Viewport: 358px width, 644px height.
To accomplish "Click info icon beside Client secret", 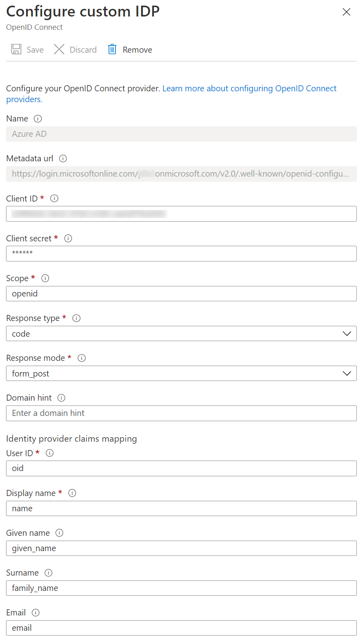I will [68, 238].
